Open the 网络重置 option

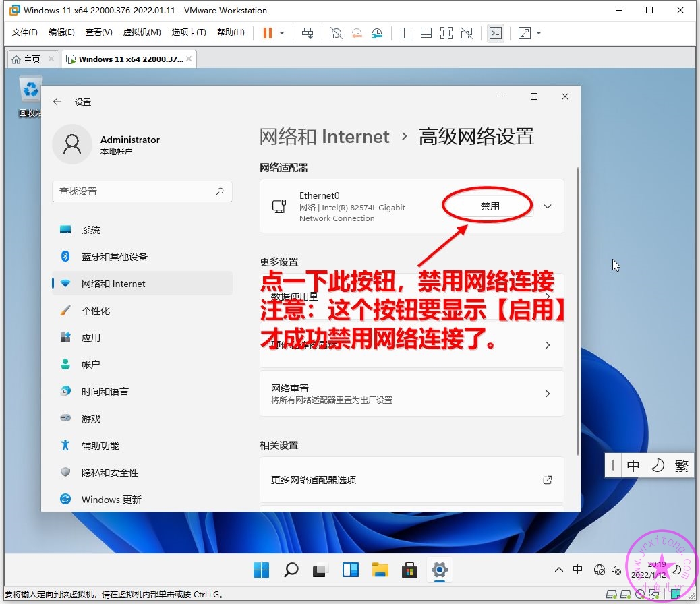coord(411,393)
